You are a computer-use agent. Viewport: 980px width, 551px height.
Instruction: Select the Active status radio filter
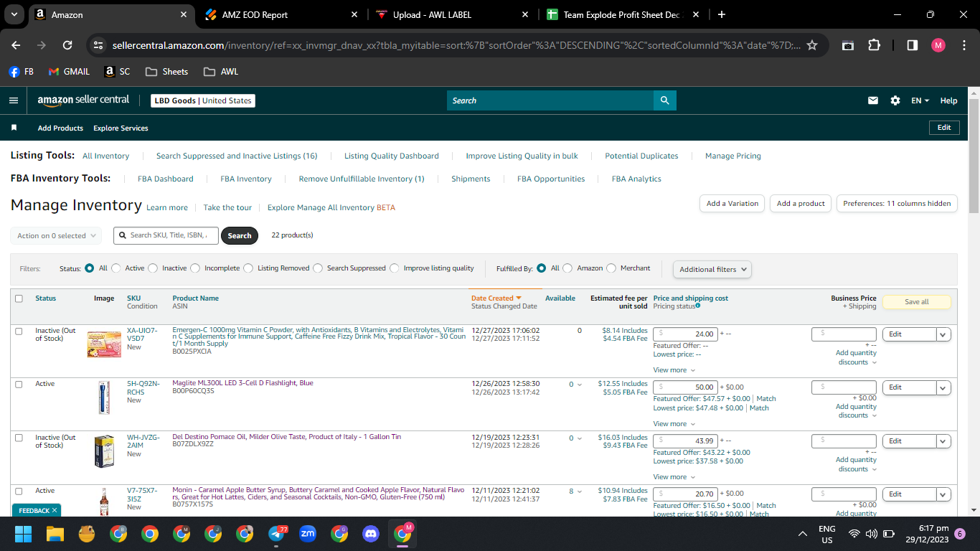point(116,268)
